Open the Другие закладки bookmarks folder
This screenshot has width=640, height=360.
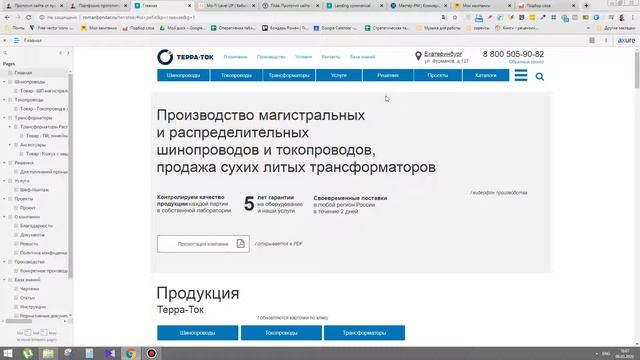616,28
